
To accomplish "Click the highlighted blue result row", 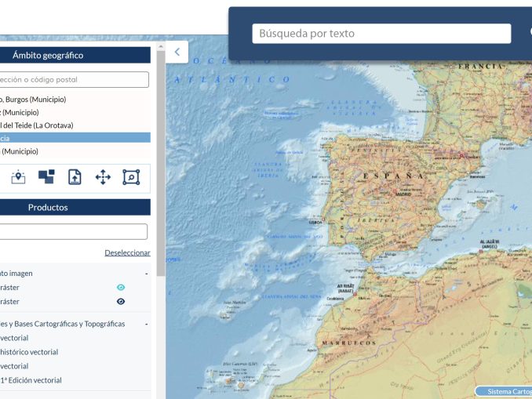I will (x=75, y=138).
